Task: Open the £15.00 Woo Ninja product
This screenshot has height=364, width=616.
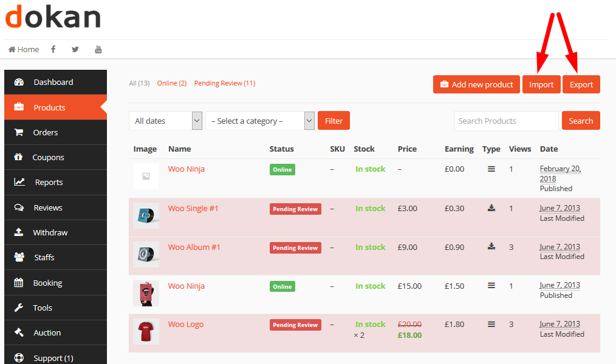Action: 187,286
